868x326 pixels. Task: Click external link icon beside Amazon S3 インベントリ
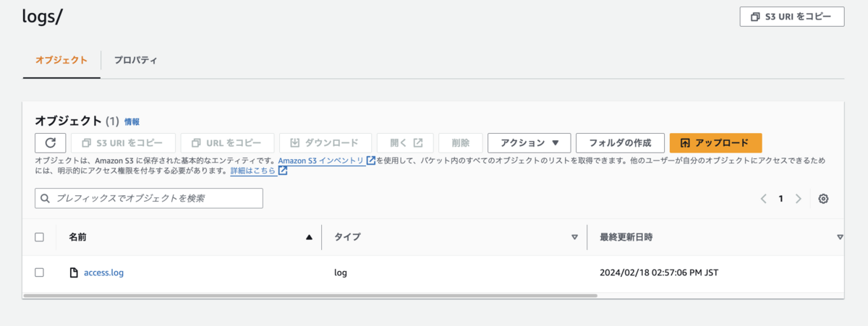pyautogui.click(x=371, y=160)
